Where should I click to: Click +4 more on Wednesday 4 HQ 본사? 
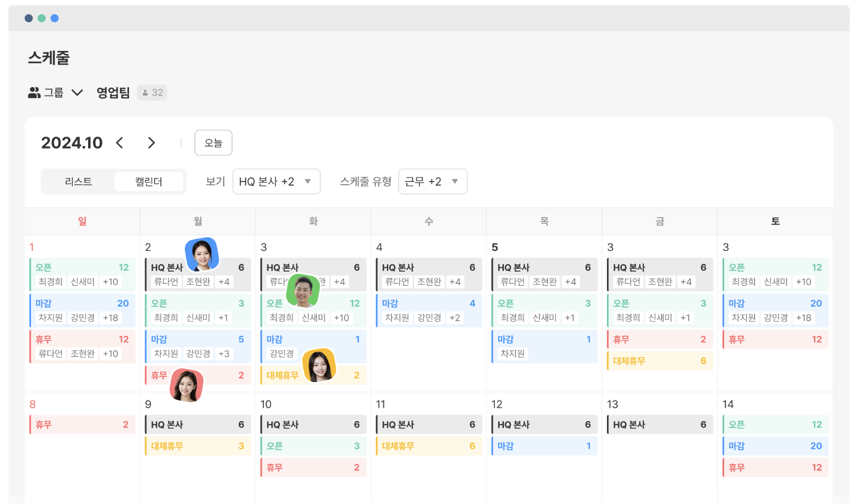point(455,282)
